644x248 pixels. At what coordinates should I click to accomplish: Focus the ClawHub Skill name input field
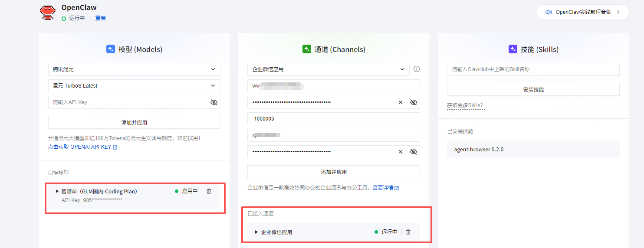point(533,69)
